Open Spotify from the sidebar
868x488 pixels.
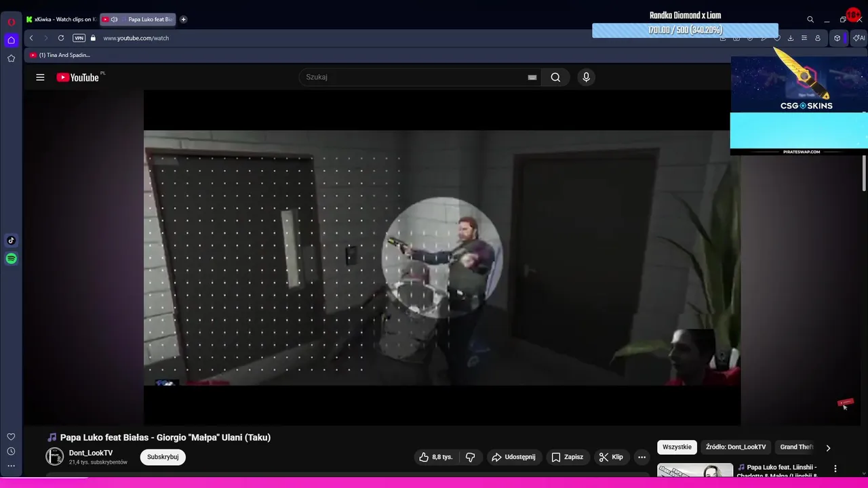(x=12, y=258)
